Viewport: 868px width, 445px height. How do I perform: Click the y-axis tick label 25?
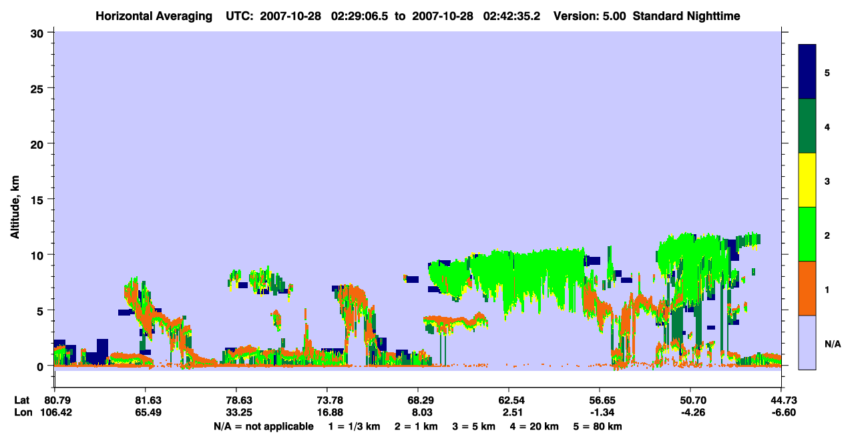(x=39, y=88)
